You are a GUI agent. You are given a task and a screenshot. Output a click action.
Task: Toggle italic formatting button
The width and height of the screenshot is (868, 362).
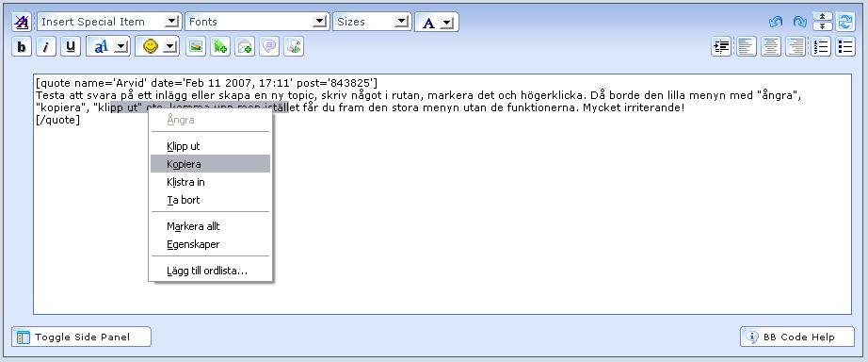click(46, 47)
